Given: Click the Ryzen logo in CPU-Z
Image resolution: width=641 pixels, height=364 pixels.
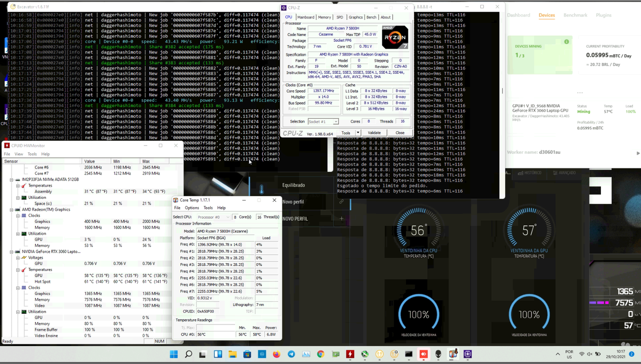Looking at the screenshot, I should click(395, 37).
